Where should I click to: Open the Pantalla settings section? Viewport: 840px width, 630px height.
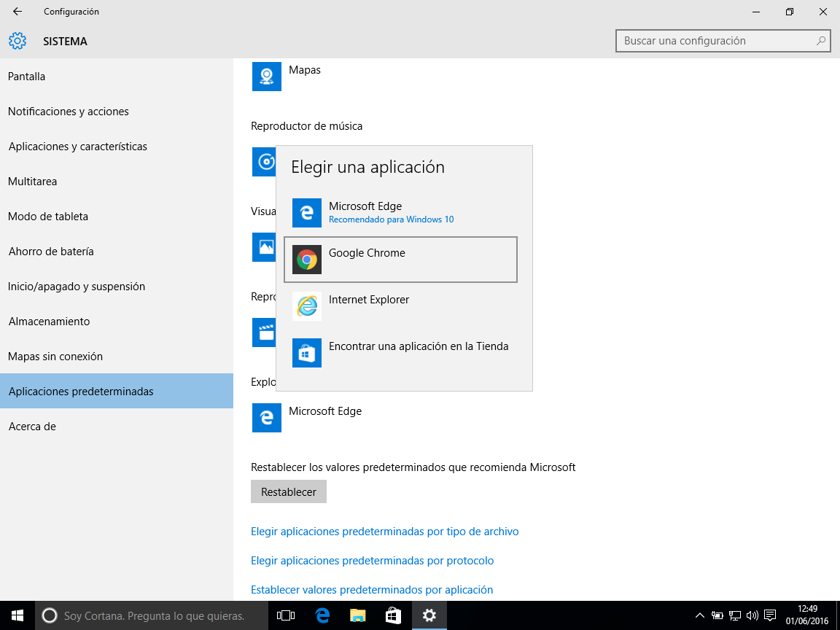(117, 76)
